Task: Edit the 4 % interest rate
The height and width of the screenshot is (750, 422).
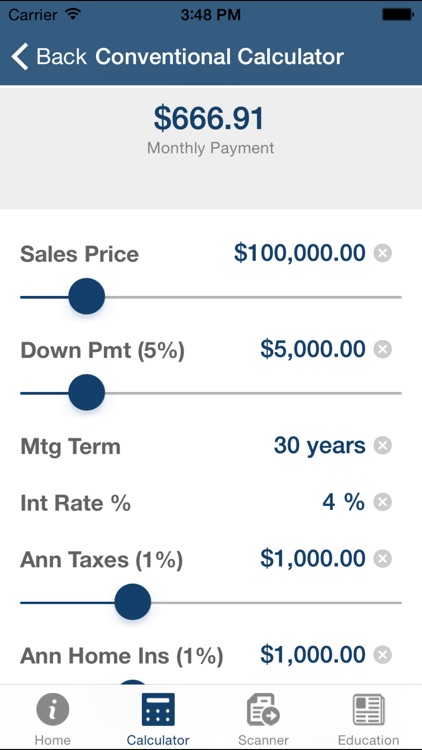Action: coord(344,502)
